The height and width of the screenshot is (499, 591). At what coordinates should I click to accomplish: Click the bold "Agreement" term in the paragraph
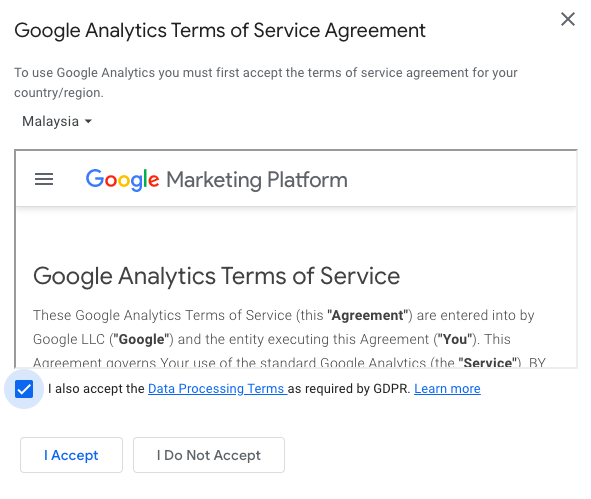(x=367, y=315)
